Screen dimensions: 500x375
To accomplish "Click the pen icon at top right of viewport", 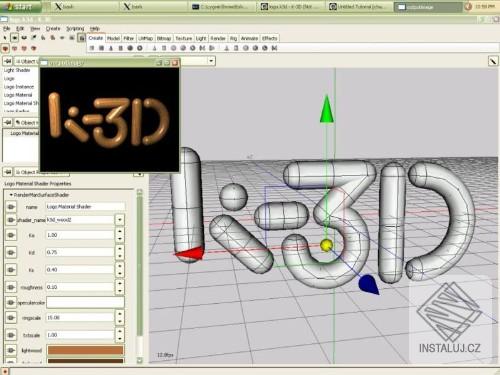I will pos(493,61).
